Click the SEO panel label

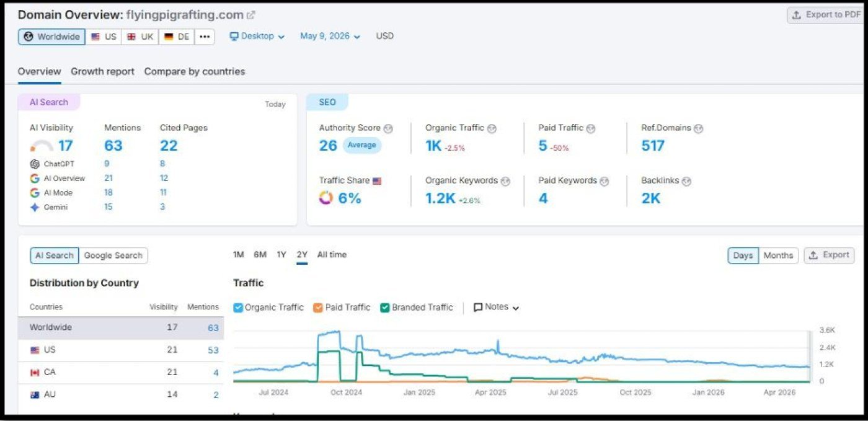327,102
